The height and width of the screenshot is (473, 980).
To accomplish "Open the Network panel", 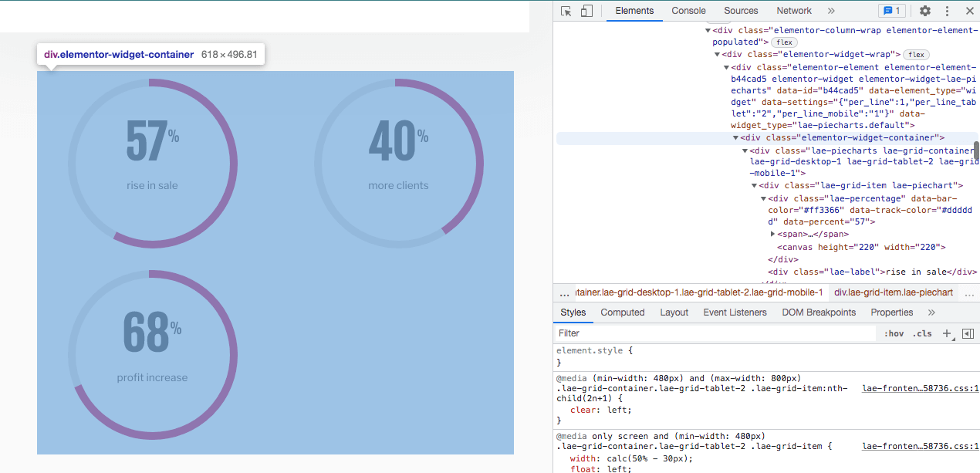I will pyautogui.click(x=793, y=11).
